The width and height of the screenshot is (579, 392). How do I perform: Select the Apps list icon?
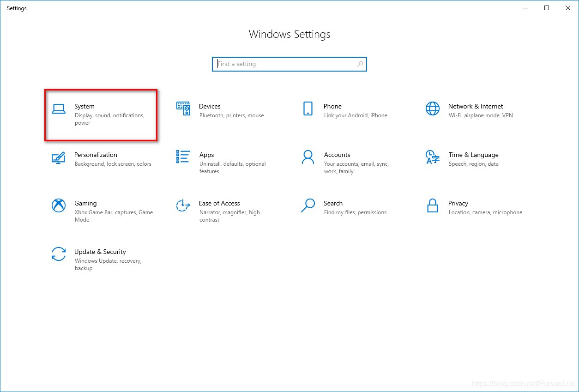pos(183,157)
